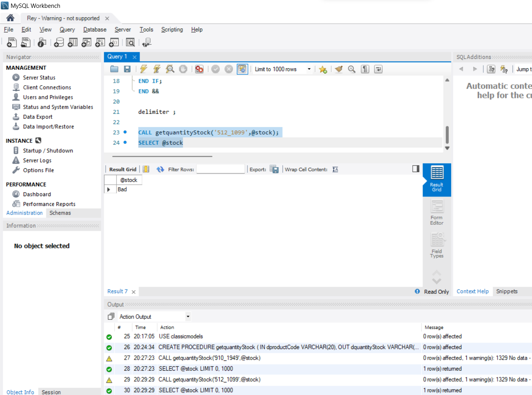The image size is (532, 395).
Task: Beautify query with broom icon
Action: [339, 69]
